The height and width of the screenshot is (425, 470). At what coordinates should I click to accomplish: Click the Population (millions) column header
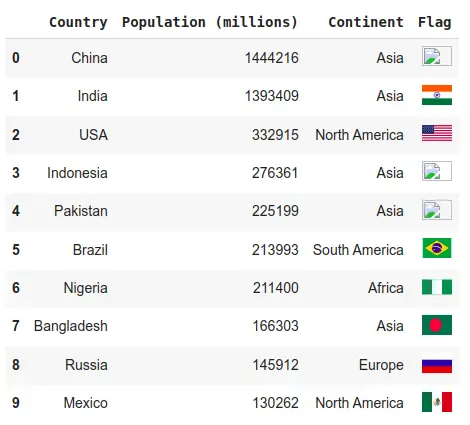tap(210, 22)
